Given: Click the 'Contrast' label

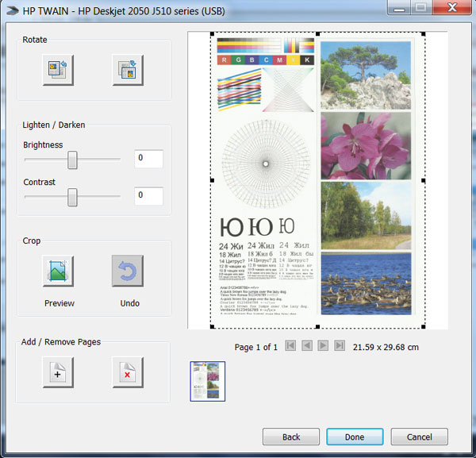Looking at the screenshot, I should [x=40, y=183].
